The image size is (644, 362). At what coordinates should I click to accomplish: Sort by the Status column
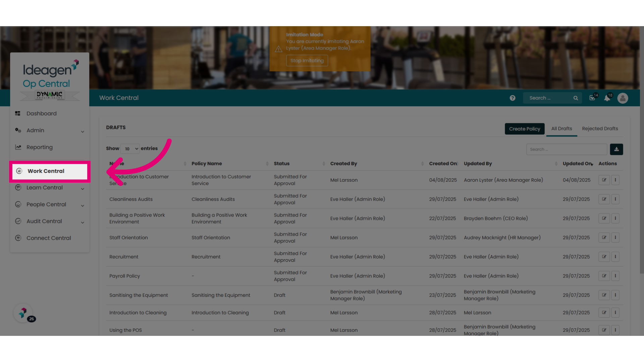(281, 164)
